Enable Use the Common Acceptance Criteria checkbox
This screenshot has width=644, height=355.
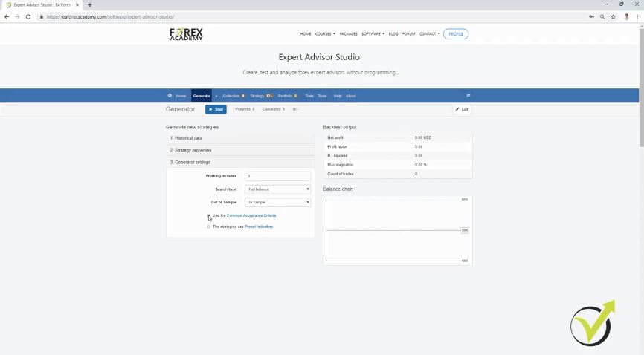[x=209, y=215]
